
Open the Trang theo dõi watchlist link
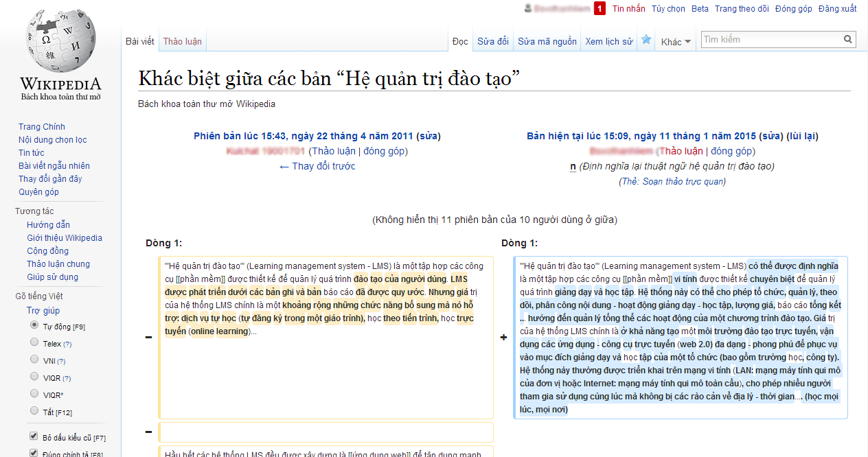742,9
